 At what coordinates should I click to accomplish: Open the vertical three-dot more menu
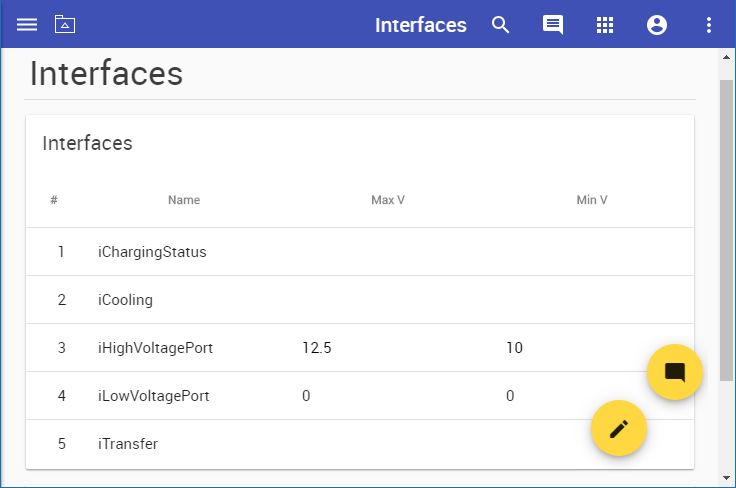pyautogui.click(x=709, y=25)
